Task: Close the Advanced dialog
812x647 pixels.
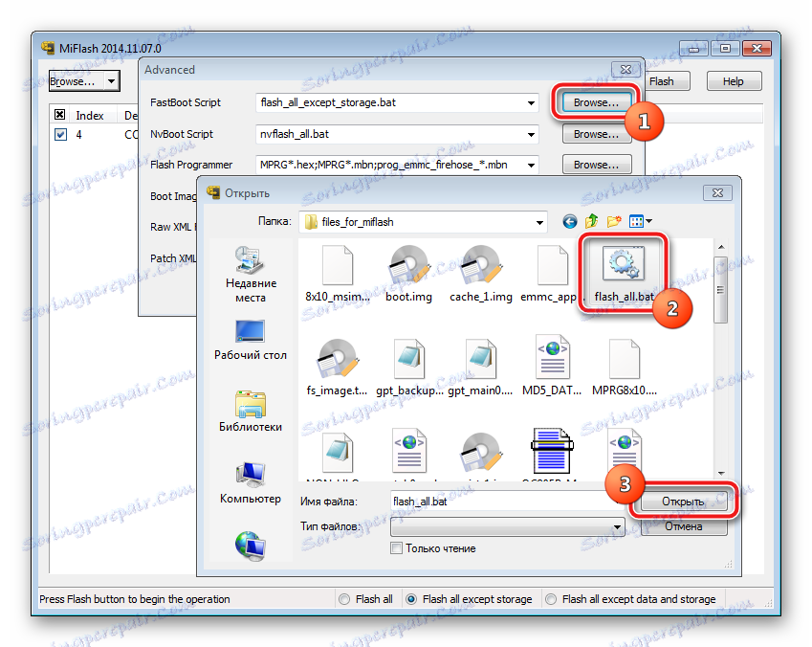Action: [626, 70]
